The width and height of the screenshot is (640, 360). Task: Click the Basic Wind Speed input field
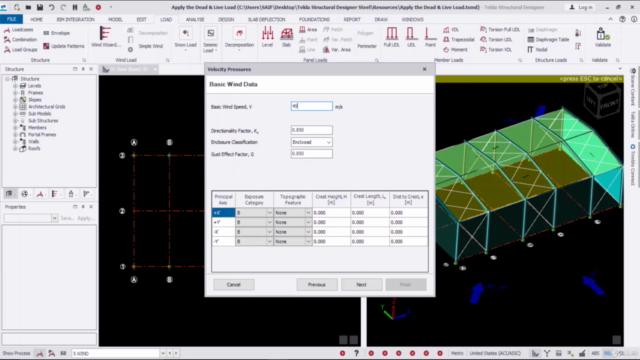tap(311, 106)
